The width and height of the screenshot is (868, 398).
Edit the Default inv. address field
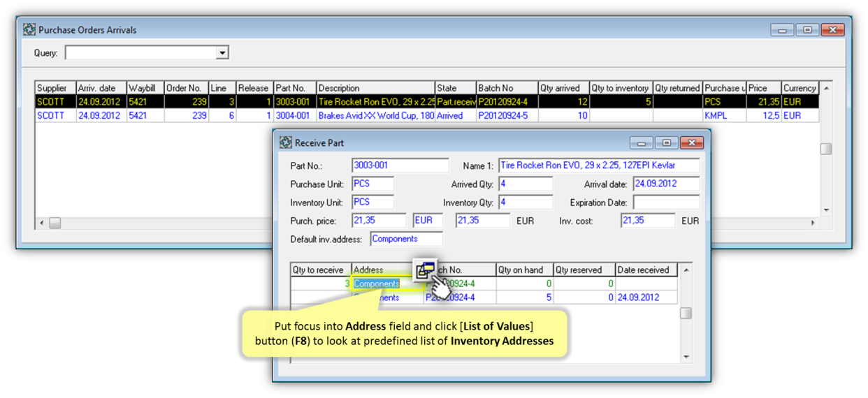(x=405, y=239)
